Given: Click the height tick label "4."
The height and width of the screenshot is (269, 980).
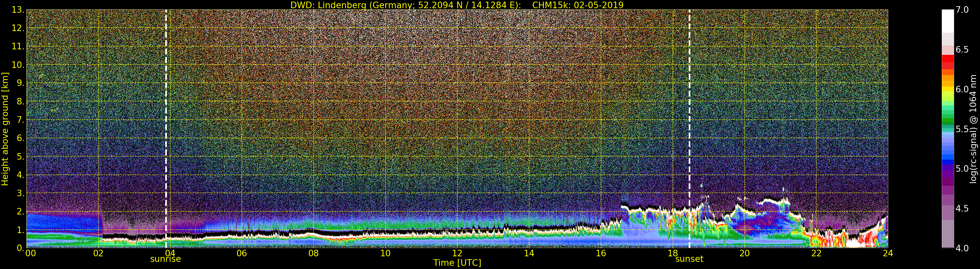Looking at the screenshot, I should pos(21,175).
